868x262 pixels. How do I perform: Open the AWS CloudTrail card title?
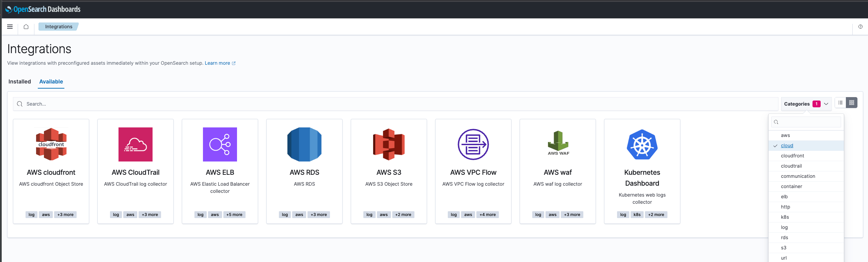[x=136, y=172]
